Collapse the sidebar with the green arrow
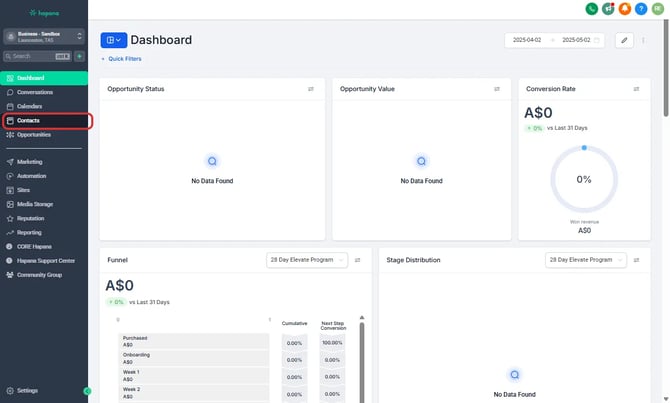Image resolution: width=670 pixels, height=403 pixels. [x=87, y=391]
